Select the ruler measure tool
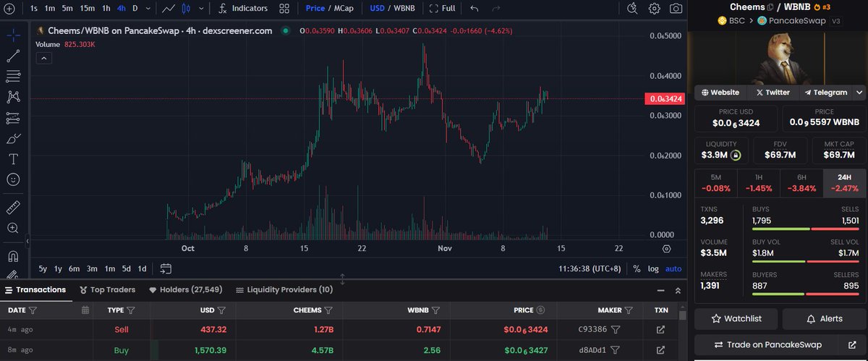Image resolution: width=868 pixels, height=361 pixels. tap(13, 208)
